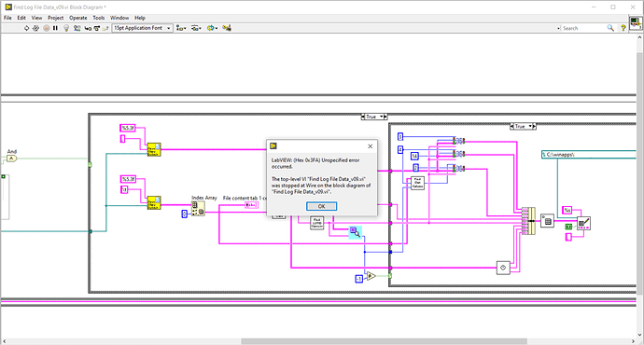Close the error dialog with the X
The height and width of the screenshot is (345, 644).
point(370,146)
